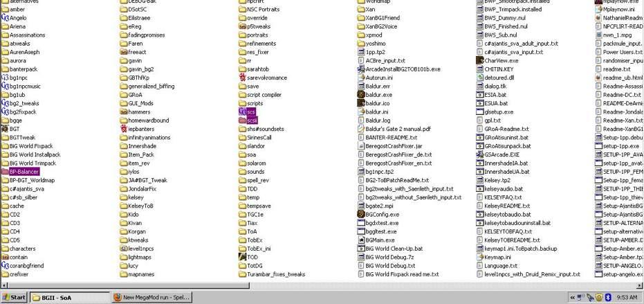
Task: Select the XanBG1Friend folder name
Action: 383,18
